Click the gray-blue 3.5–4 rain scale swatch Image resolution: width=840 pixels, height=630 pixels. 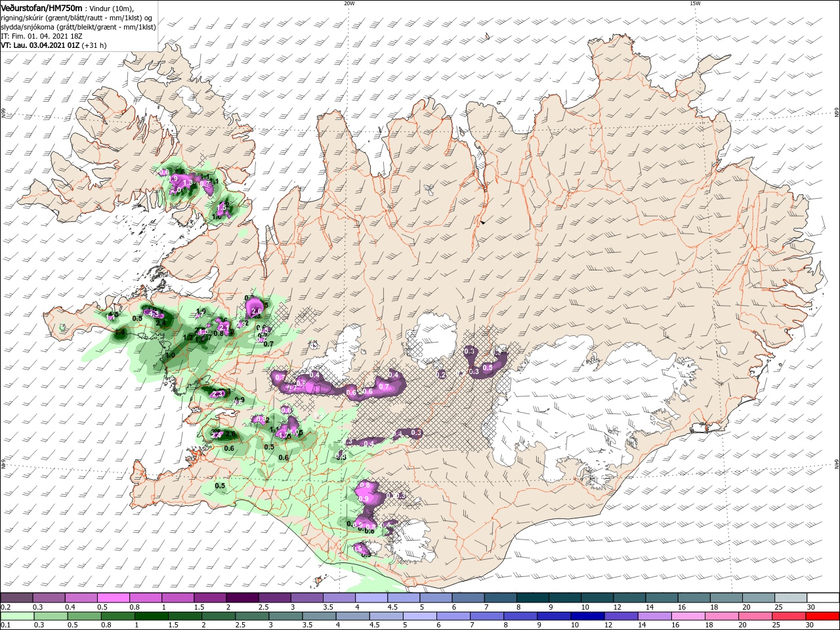pos(318,616)
